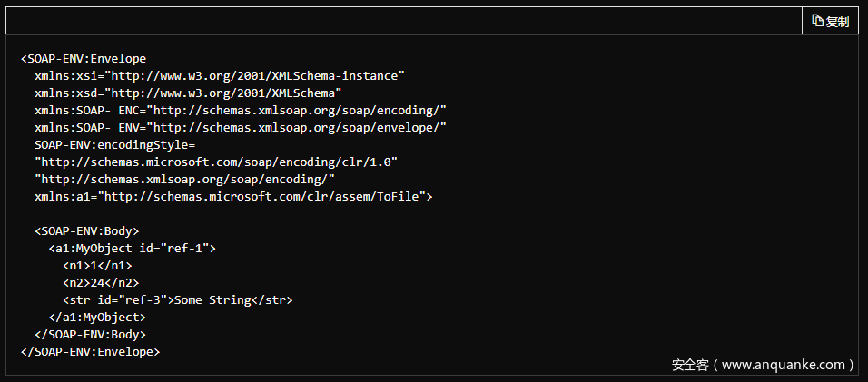Select the xmlns:xsd XMLSchema line
Screen dimensions: 868x382
(x=187, y=93)
